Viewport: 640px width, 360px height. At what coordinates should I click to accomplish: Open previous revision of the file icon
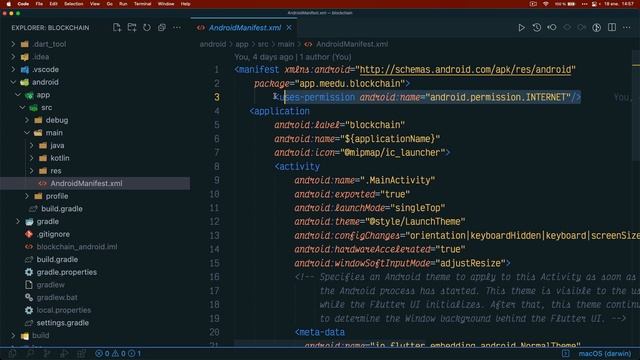(551, 27)
